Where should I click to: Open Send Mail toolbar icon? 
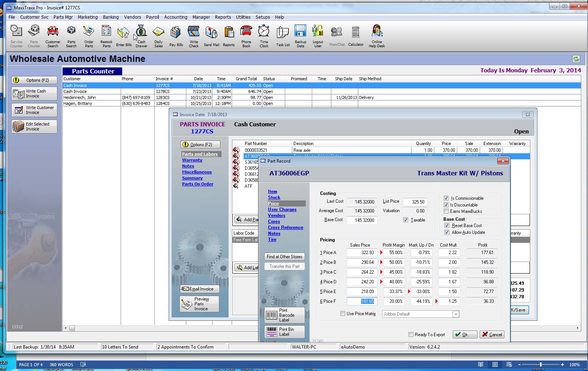[211, 36]
